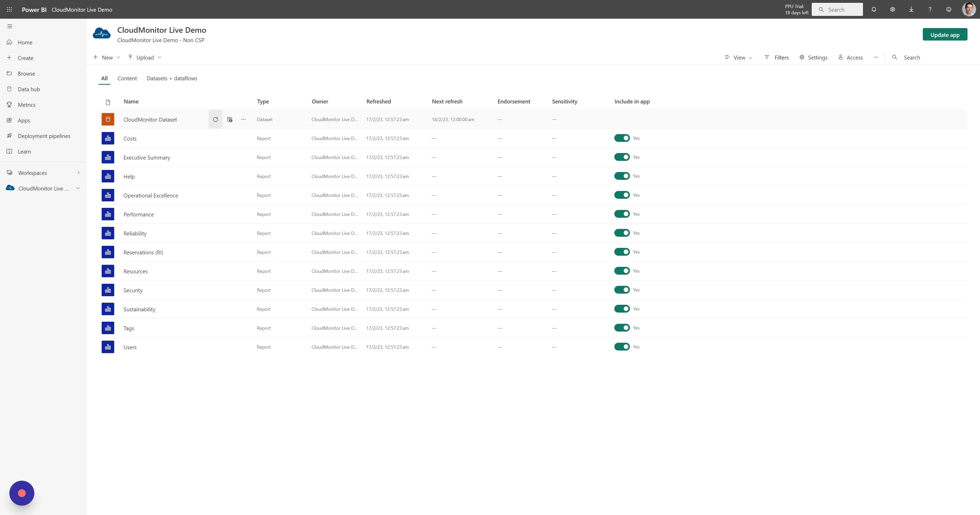980x515 pixels.
Task: Click the Update app button
Action: pos(945,35)
